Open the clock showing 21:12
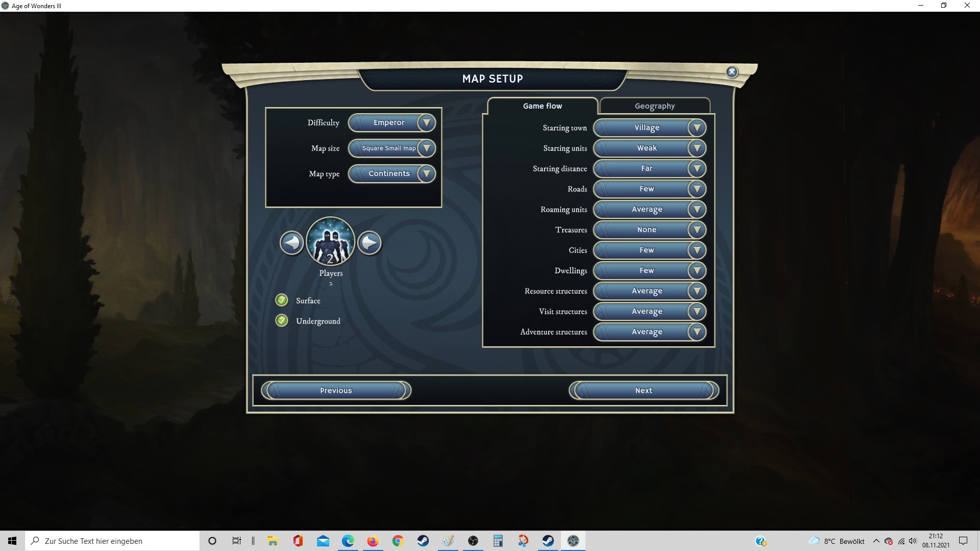 click(936, 541)
